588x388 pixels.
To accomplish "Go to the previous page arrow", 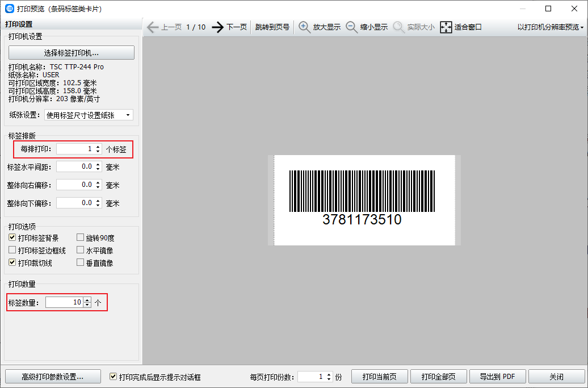I will point(152,27).
